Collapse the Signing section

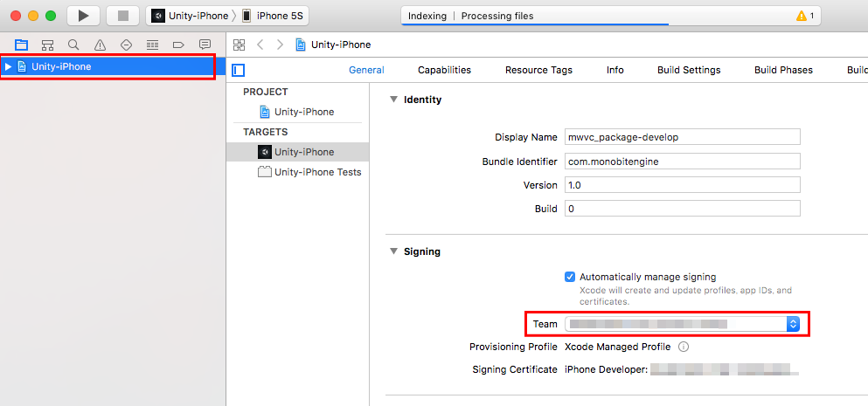[x=393, y=251]
